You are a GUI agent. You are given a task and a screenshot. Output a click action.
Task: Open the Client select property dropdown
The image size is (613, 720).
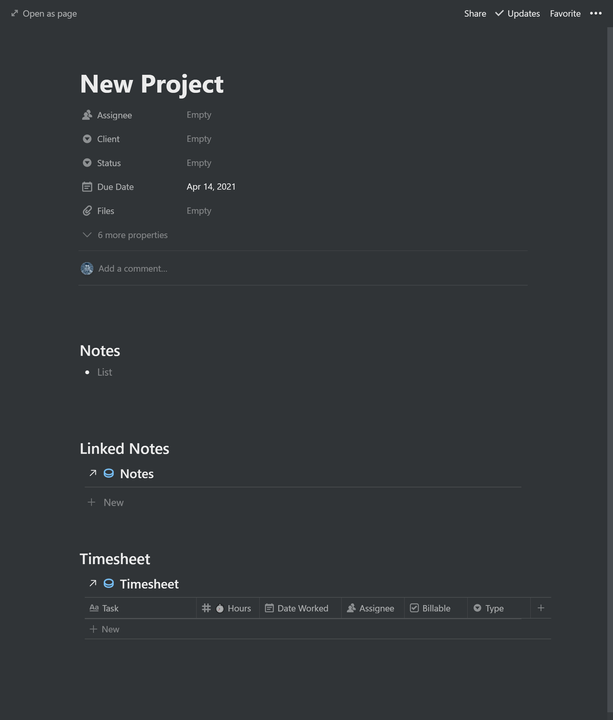pyautogui.click(x=199, y=139)
